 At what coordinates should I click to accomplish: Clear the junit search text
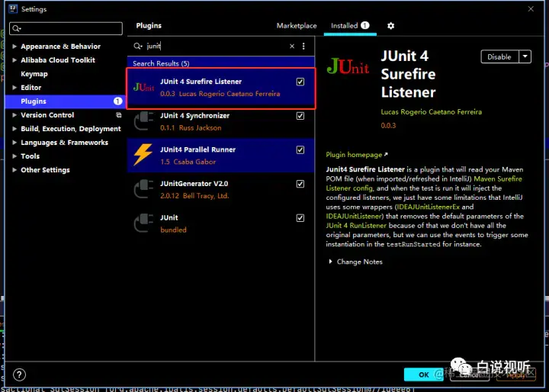(291, 46)
